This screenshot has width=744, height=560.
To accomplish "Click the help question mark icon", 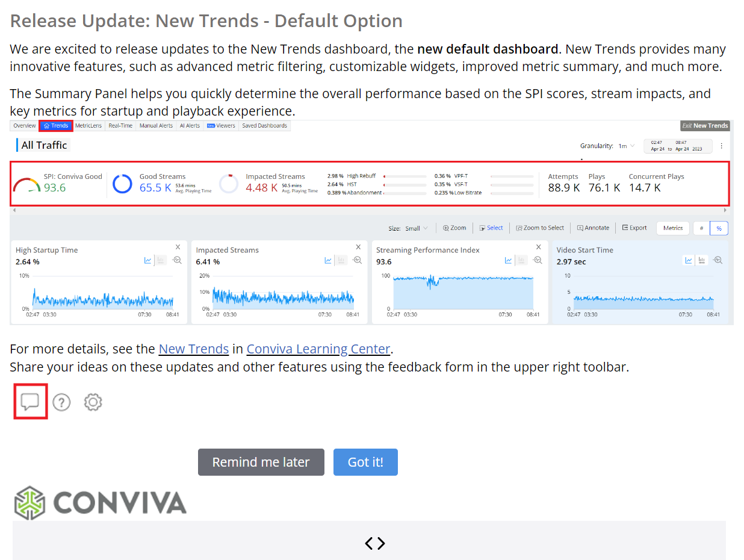I will coord(61,402).
